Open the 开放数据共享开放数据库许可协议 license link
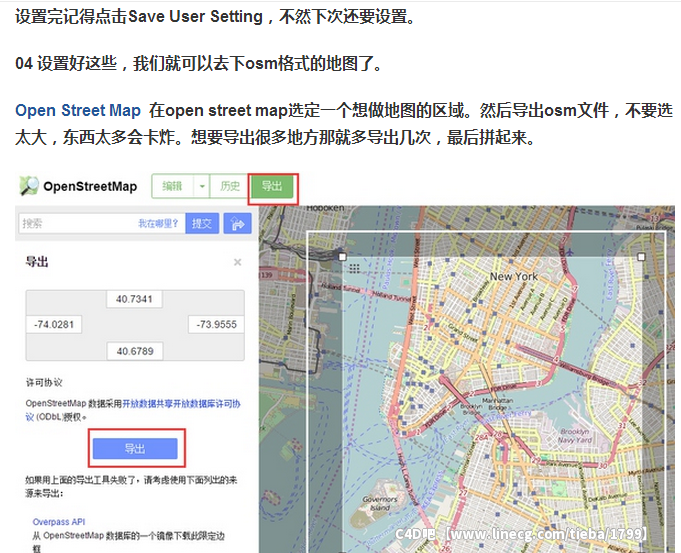681x553 pixels. pos(181,404)
